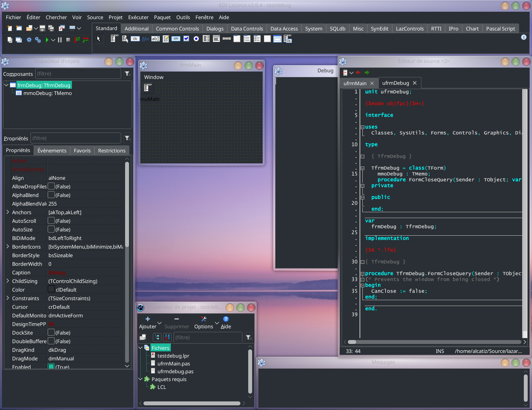532x410 pixels.
Task: Click the Color property swatch clDefault
Action: coord(51,290)
